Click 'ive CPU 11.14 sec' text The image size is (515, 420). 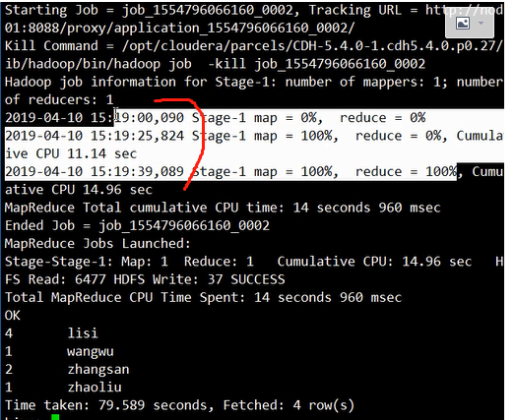point(71,153)
